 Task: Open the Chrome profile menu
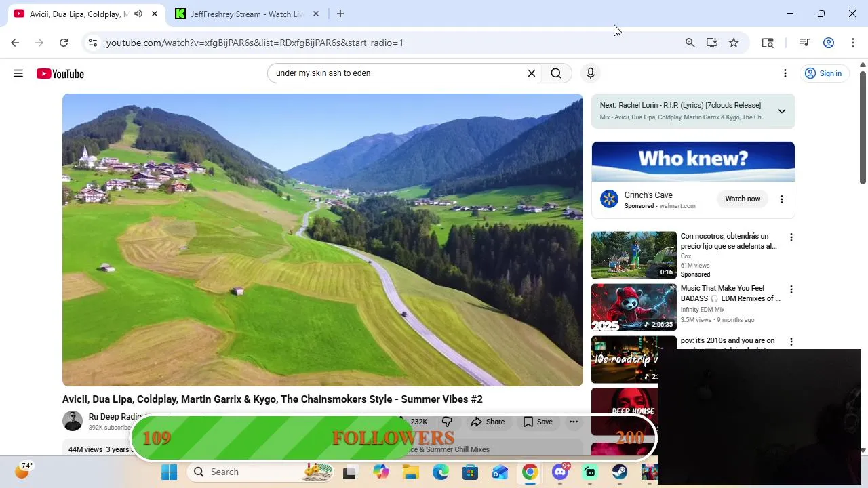(829, 43)
